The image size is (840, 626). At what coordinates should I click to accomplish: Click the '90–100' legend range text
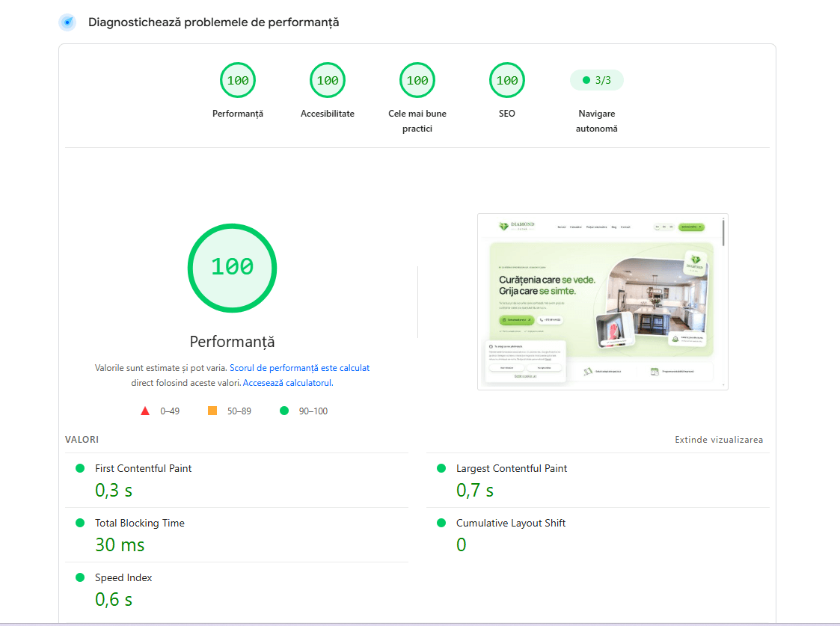[313, 411]
